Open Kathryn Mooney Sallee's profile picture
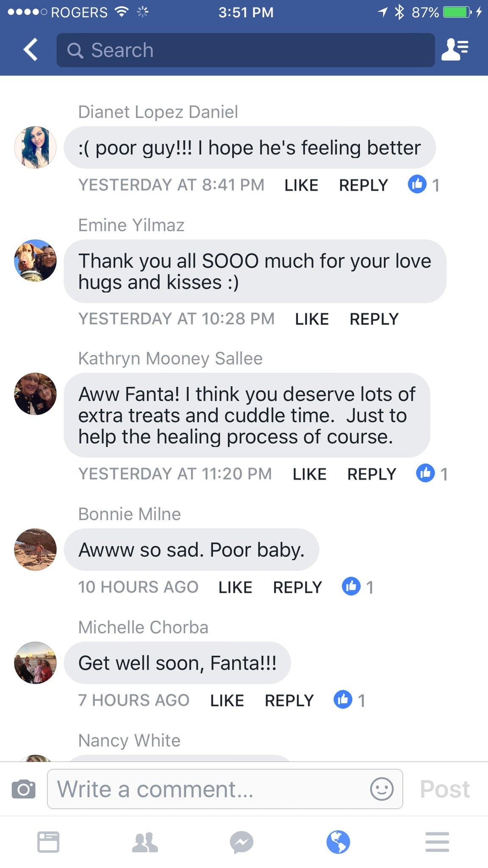Viewport: 488px width, 868px height. tap(35, 394)
